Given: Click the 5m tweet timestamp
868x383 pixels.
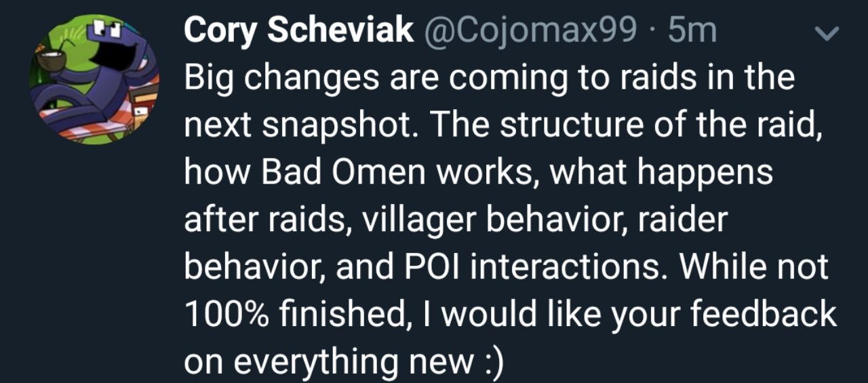Looking at the screenshot, I should [692, 31].
